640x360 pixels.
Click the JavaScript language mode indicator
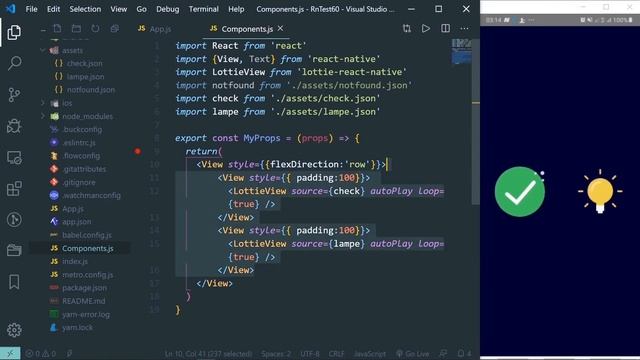coord(369,353)
